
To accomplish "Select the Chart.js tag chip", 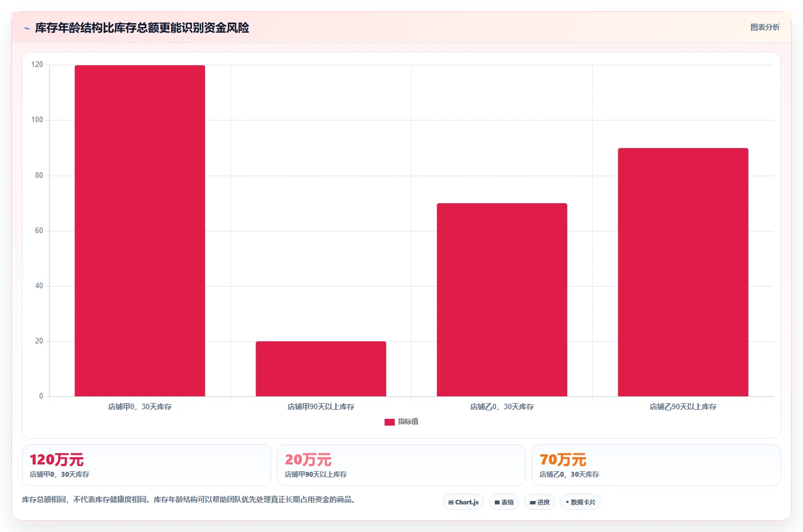I will point(463,502).
